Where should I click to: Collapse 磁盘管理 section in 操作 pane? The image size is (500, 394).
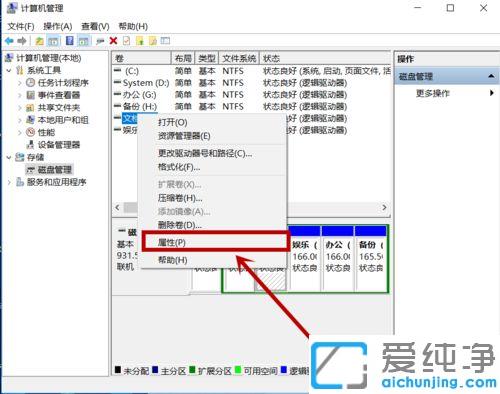point(491,76)
